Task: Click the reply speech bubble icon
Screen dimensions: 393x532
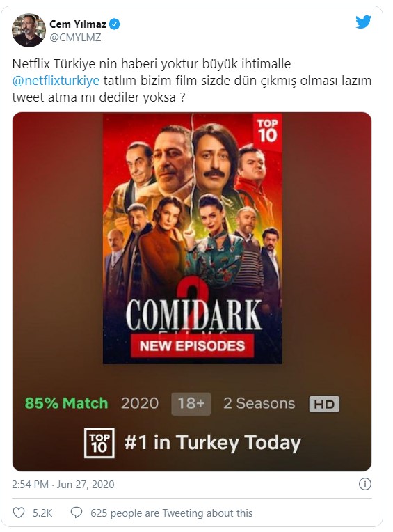Action: click(x=77, y=513)
